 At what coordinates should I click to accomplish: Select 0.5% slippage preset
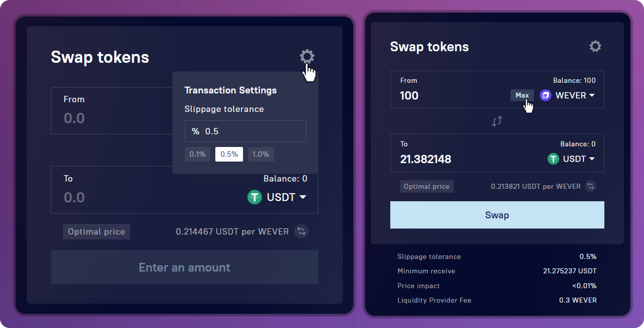click(x=229, y=154)
